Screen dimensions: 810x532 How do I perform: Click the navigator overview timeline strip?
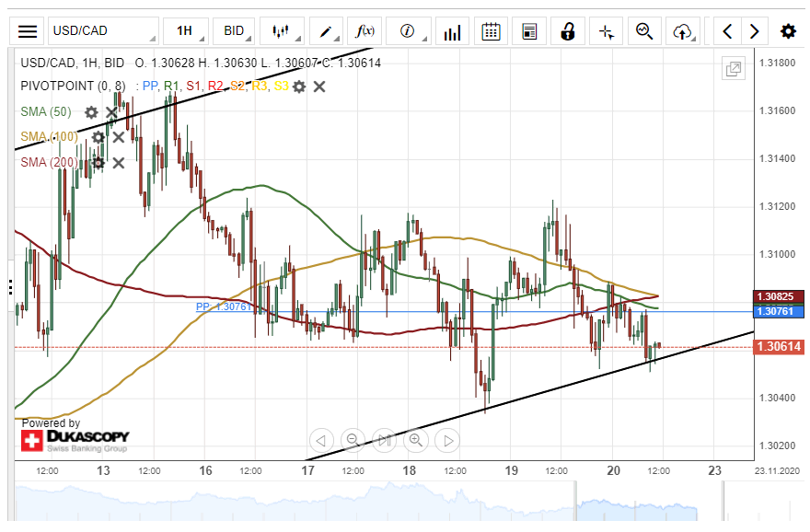pos(368,503)
